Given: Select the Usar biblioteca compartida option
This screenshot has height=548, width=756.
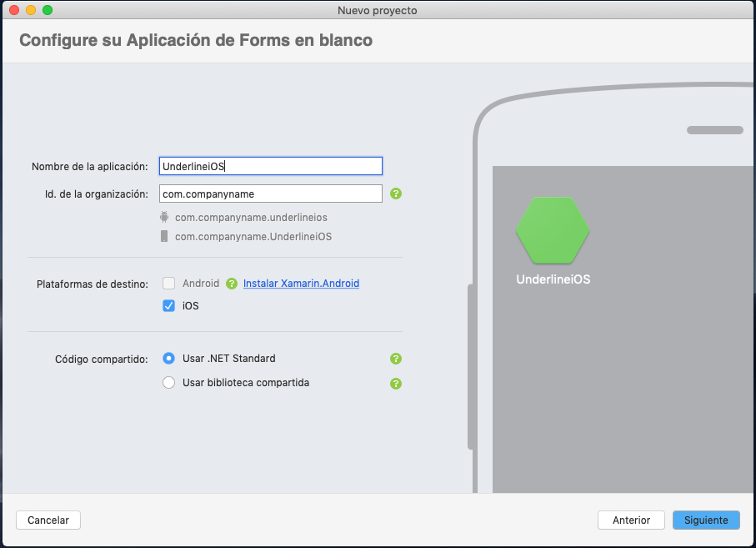Looking at the screenshot, I should (x=168, y=383).
